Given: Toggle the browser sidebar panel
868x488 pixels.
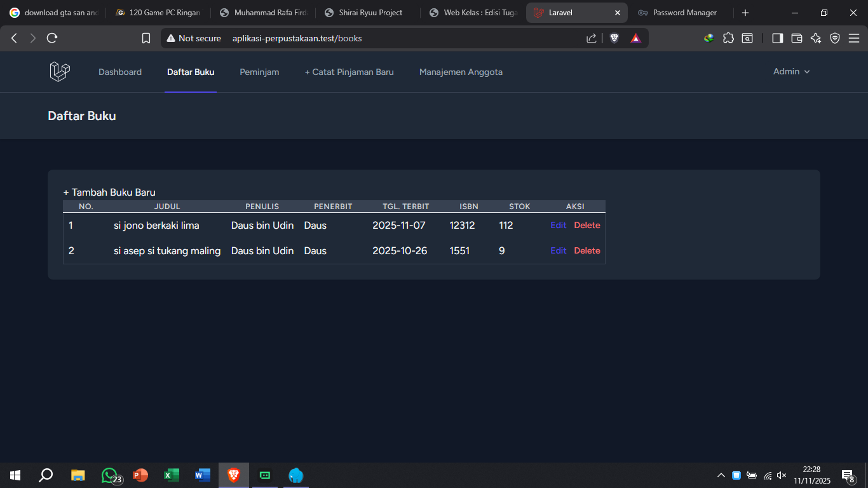Looking at the screenshot, I should (x=777, y=38).
